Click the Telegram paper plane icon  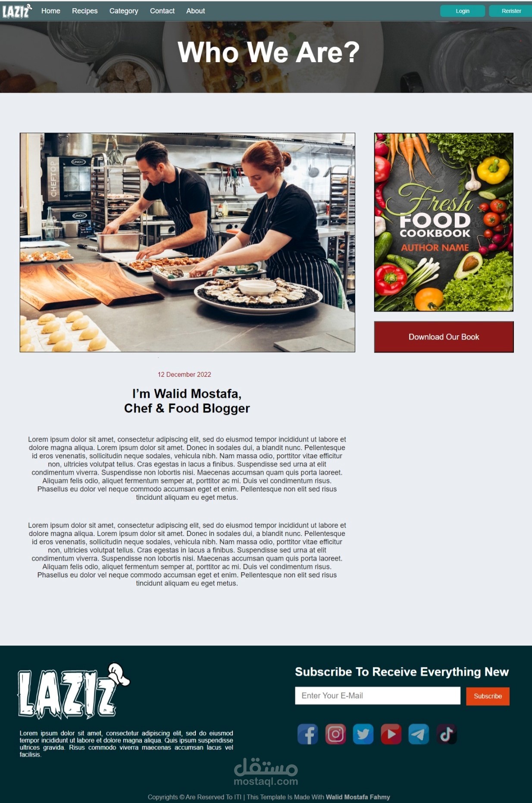419,734
